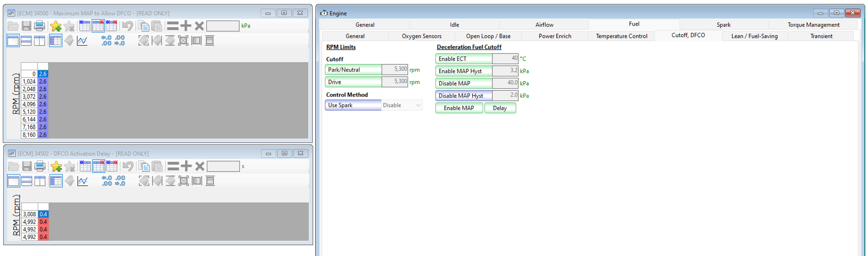Select vertical split layout in Maximum MAP window
Screen dimensions: 868x256
point(40,41)
